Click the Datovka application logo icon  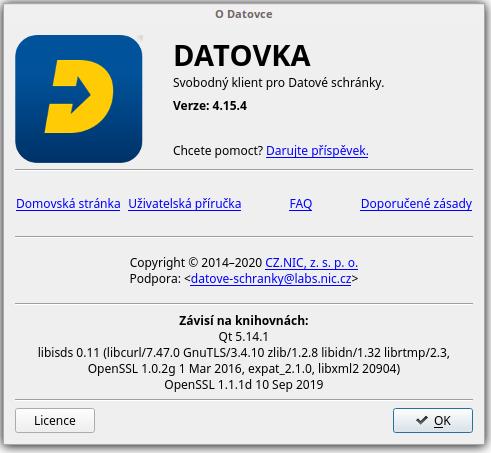click(x=79, y=99)
